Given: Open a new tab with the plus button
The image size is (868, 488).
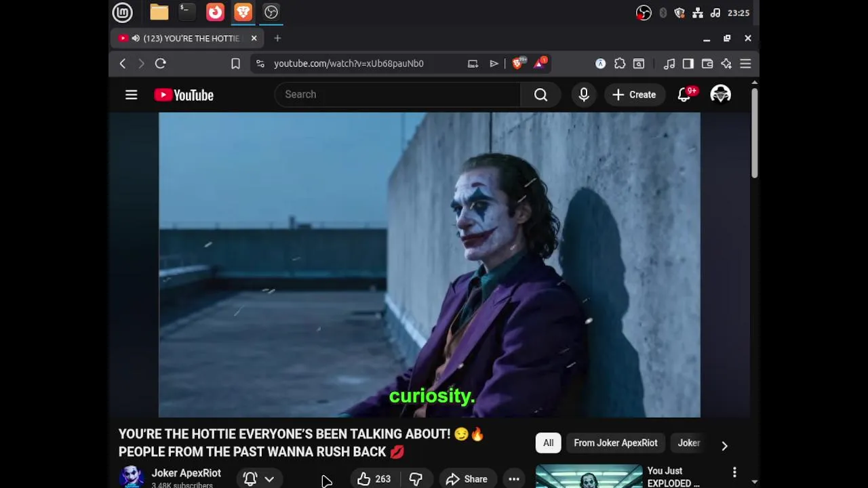Looking at the screenshot, I should [x=277, y=39].
